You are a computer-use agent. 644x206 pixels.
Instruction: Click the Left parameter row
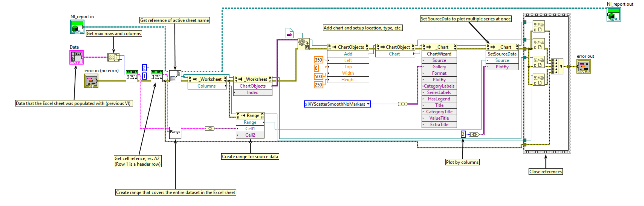point(348,60)
